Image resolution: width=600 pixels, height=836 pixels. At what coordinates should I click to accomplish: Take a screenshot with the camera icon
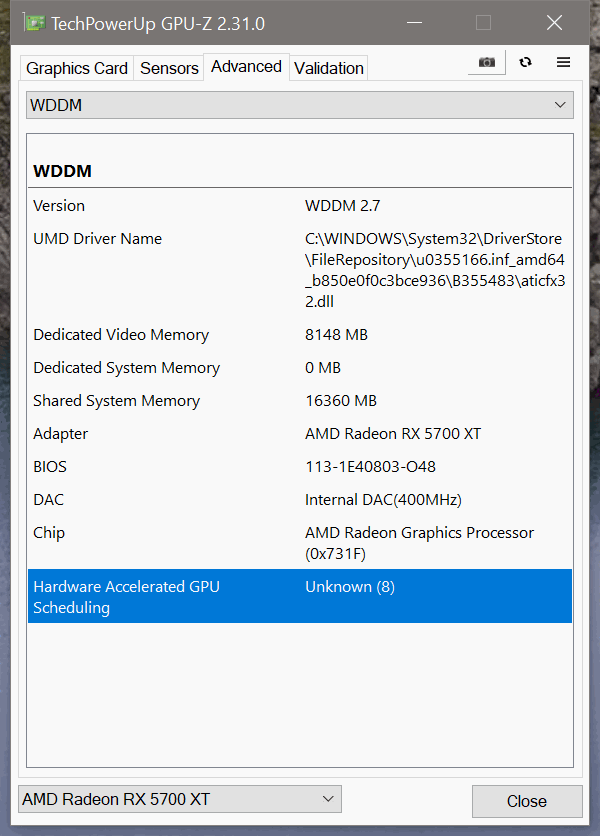click(486, 62)
